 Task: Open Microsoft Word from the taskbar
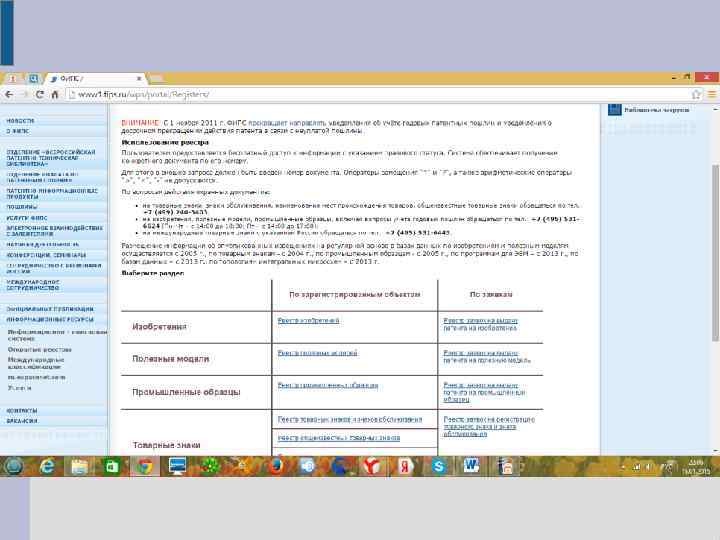pyautogui.click(x=471, y=467)
